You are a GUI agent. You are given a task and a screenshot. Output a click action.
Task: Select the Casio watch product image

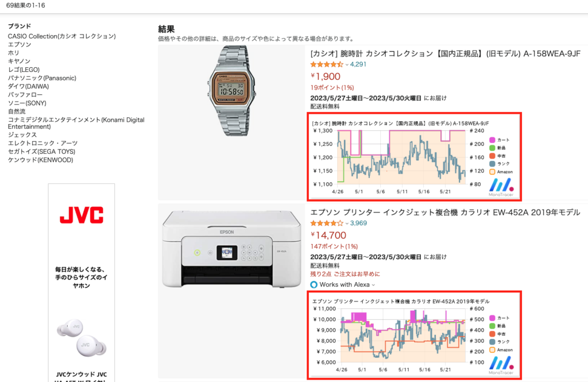point(232,91)
